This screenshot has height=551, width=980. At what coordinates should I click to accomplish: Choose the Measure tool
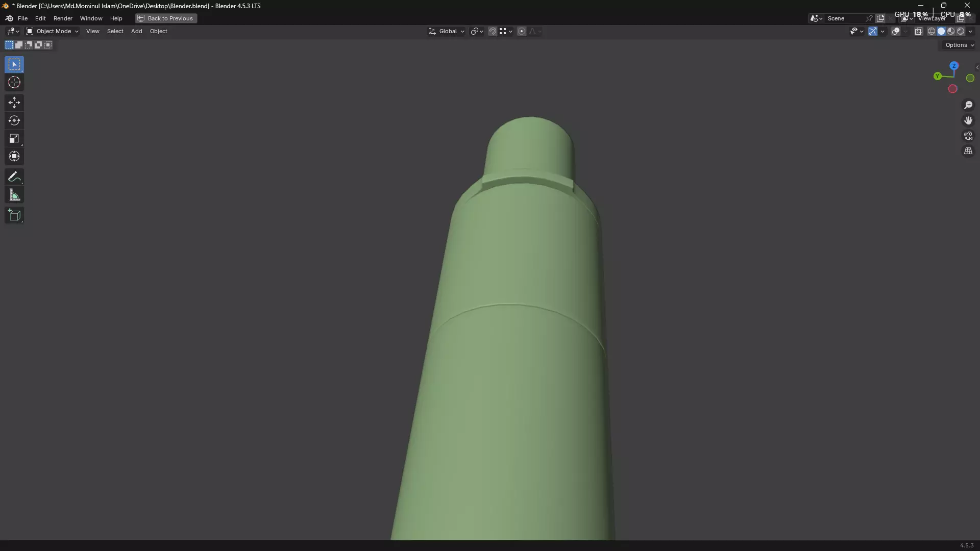coord(14,195)
